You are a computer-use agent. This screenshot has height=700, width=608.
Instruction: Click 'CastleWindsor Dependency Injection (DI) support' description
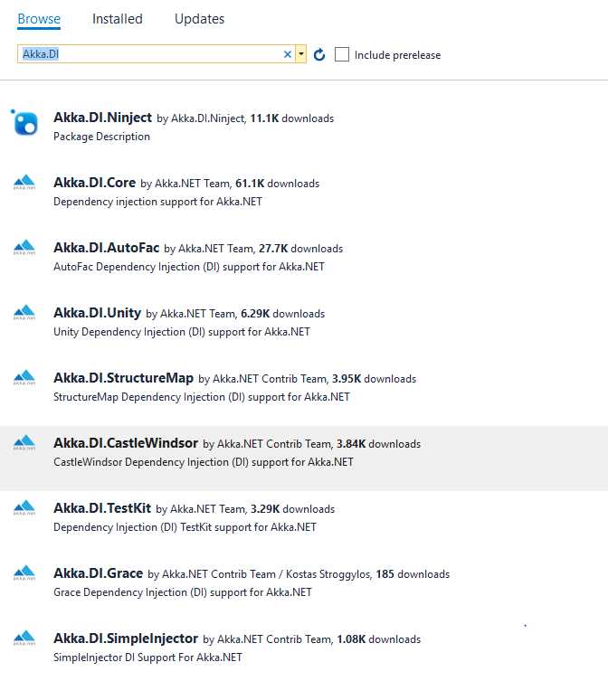coord(204,462)
